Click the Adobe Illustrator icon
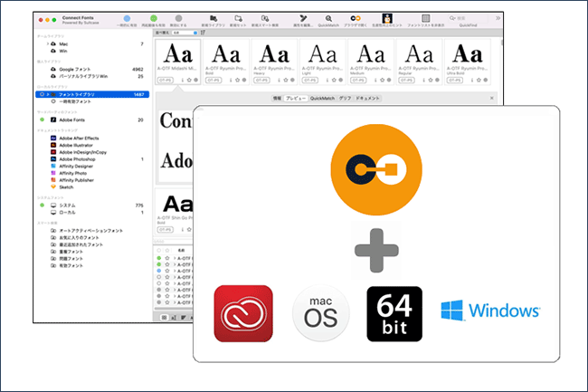Viewport: 588px width, 392px height. coord(53,145)
